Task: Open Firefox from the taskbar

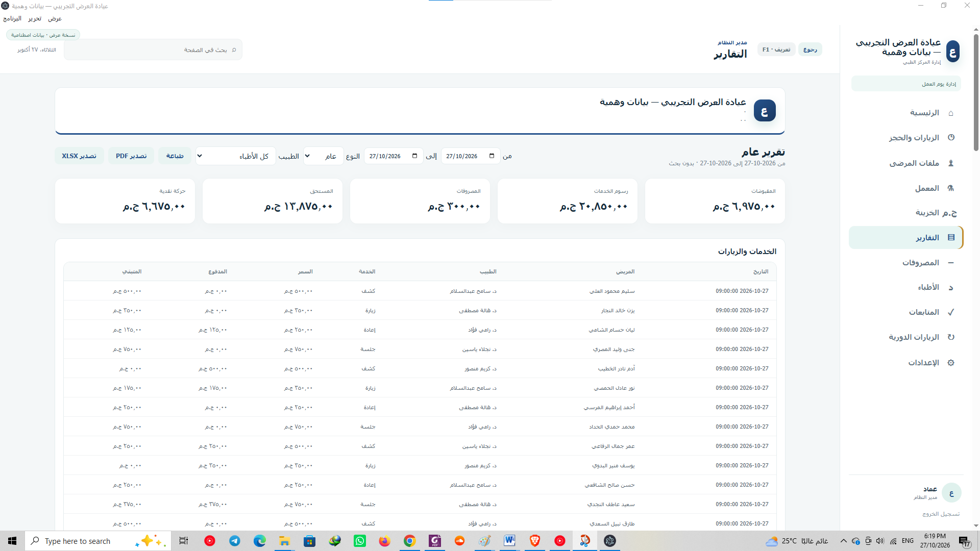Action: tap(385, 541)
